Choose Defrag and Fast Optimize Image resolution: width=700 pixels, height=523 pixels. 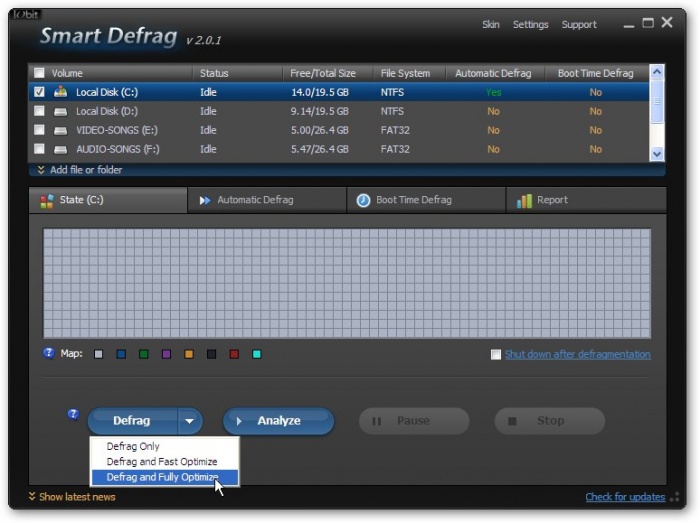(165, 461)
